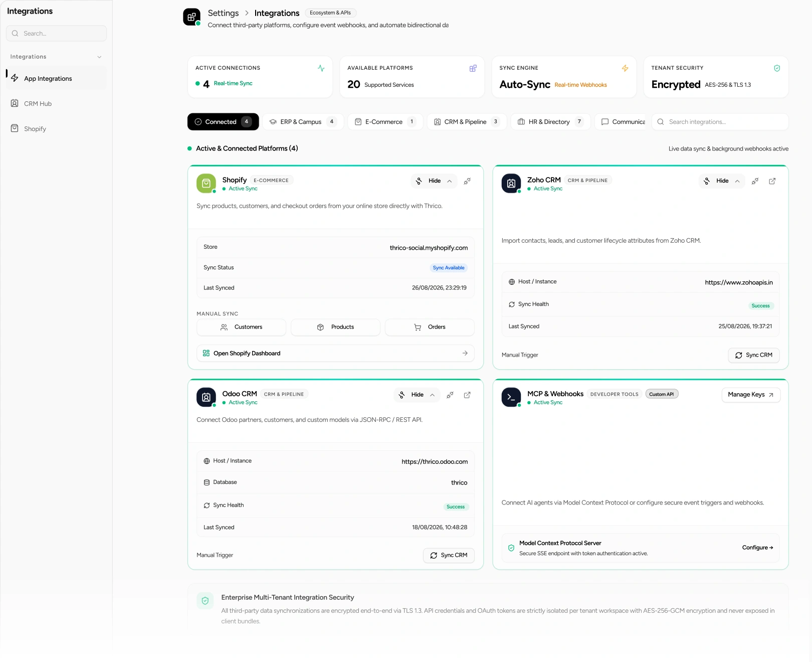Toggle Hide on the Zoho CRM card

coord(722,181)
